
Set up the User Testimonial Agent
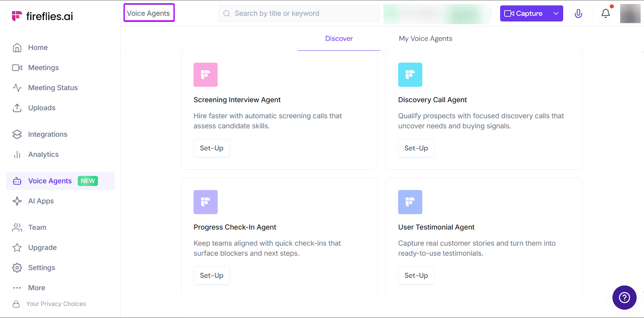(416, 276)
